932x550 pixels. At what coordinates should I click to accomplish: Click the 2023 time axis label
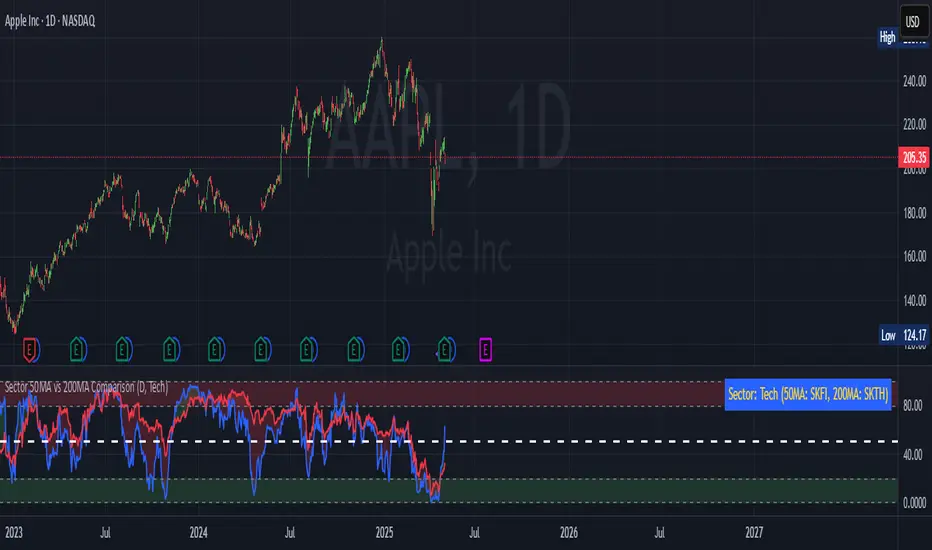(14, 532)
